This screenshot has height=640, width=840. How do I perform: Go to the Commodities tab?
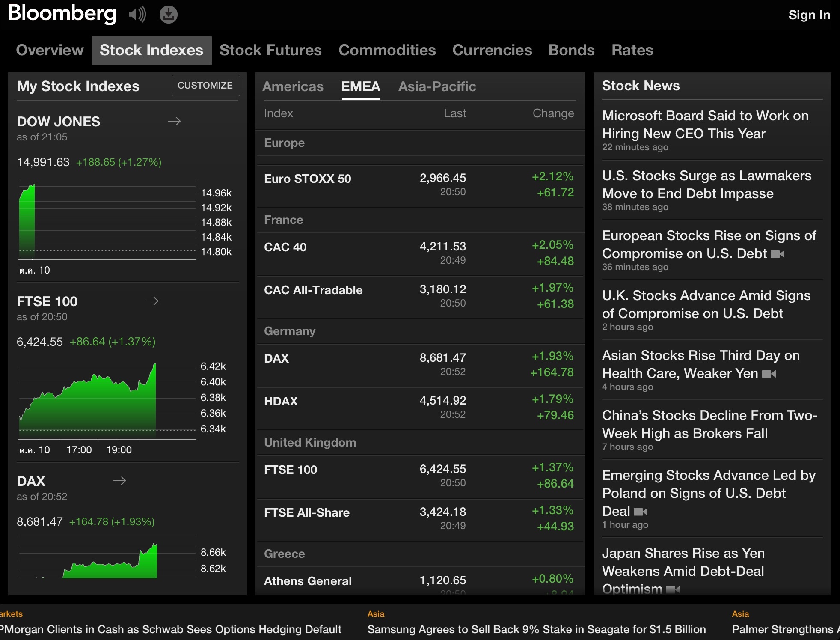(387, 50)
